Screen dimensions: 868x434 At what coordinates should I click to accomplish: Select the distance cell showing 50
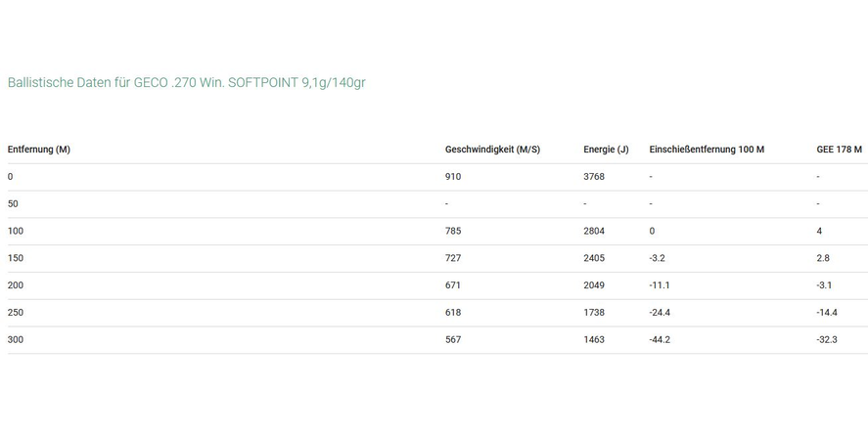click(13, 204)
